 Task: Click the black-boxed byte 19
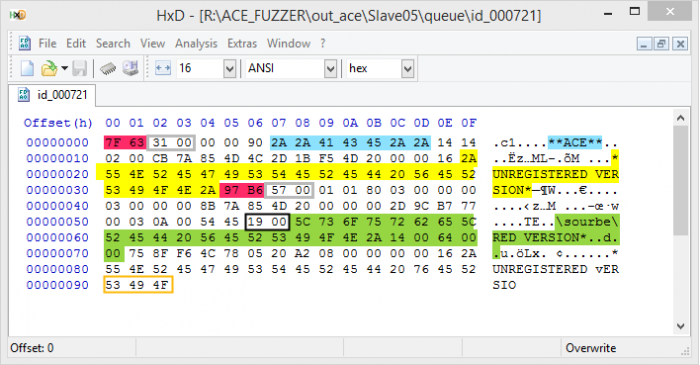tap(255, 222)
